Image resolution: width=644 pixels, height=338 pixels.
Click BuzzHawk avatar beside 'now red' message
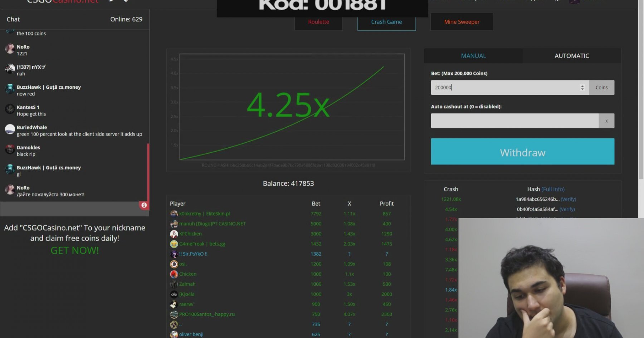point(10,89)
